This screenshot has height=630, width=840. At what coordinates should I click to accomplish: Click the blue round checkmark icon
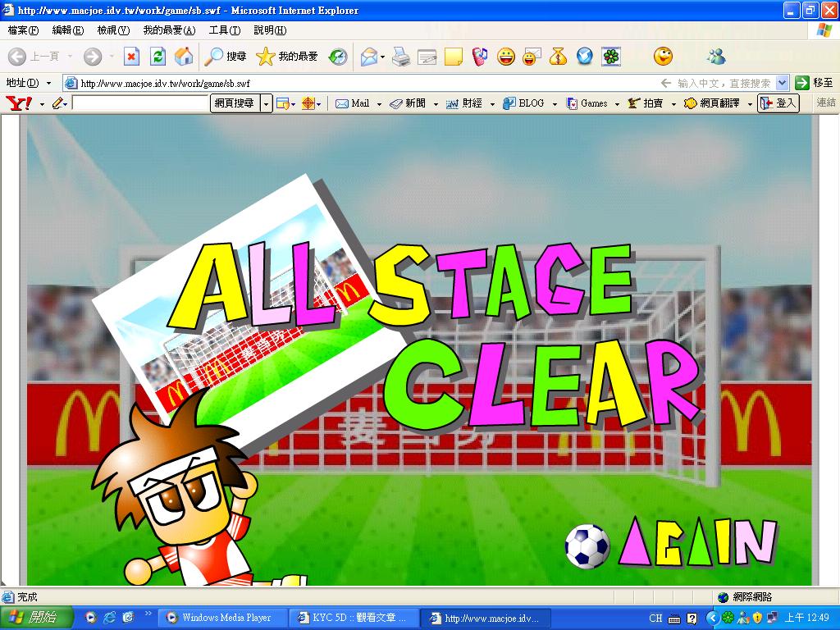(x=584, y=57)
